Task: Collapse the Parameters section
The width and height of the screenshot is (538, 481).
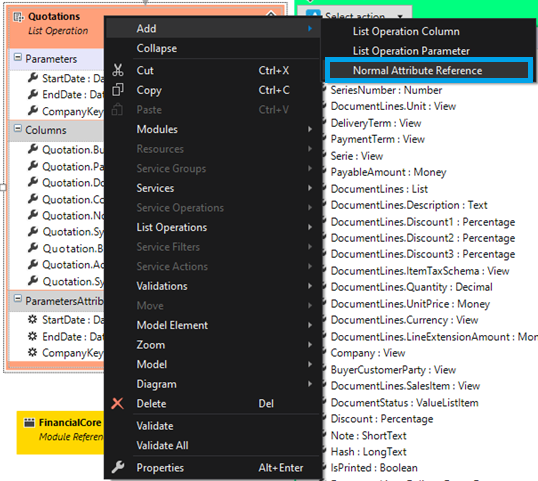Action: [17, 57]
